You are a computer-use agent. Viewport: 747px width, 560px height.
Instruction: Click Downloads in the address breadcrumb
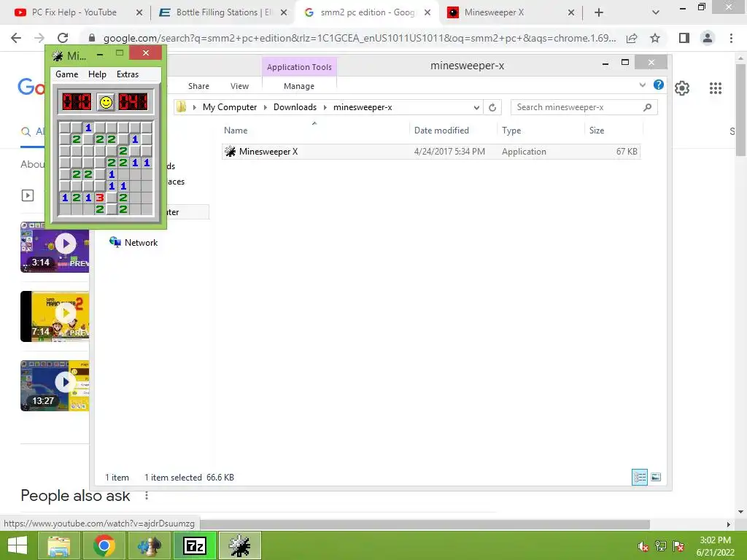(x=295, y=107)
